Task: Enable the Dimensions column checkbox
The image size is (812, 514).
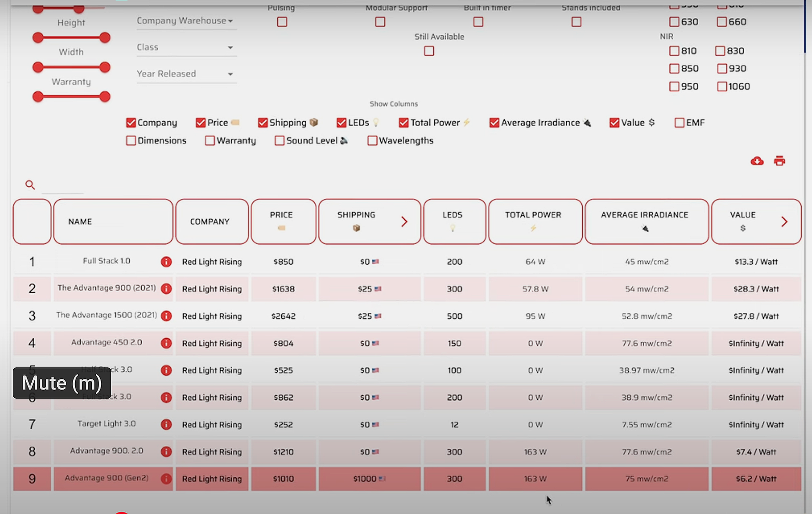Action: [x=131, y=141]
